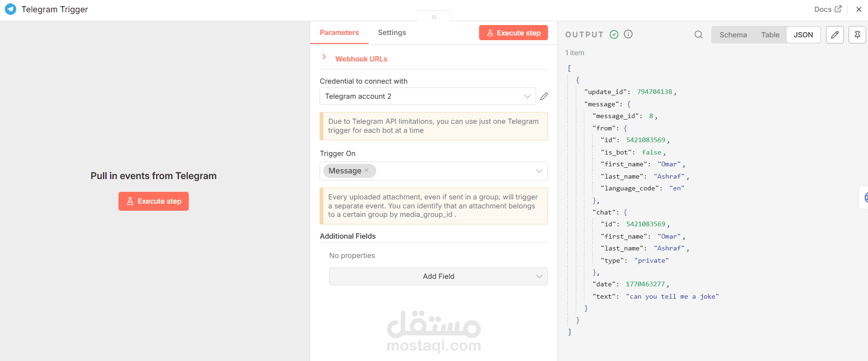Click the "from" key in JSON output
Image resolution: width=868 pixels, height=361 pixels.
606,128
